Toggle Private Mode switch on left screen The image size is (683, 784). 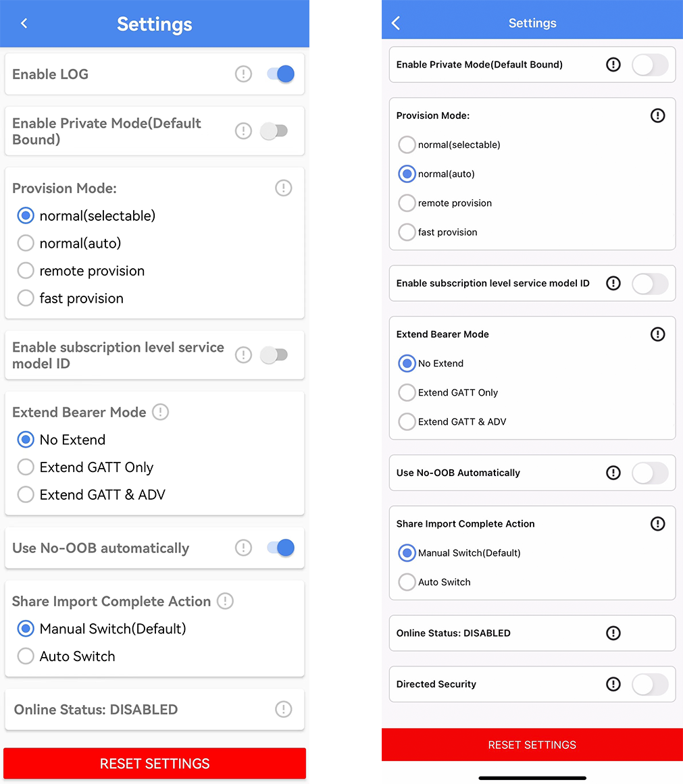point(274,131)
